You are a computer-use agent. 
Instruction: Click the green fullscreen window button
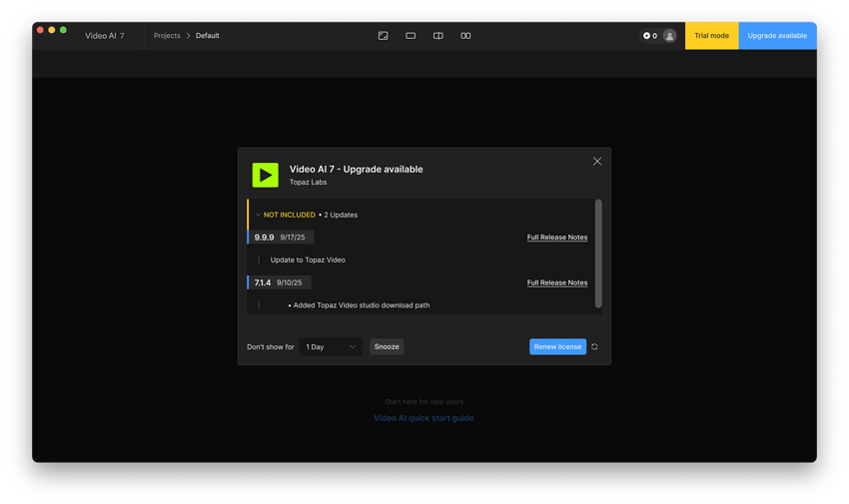coord(63,30)
